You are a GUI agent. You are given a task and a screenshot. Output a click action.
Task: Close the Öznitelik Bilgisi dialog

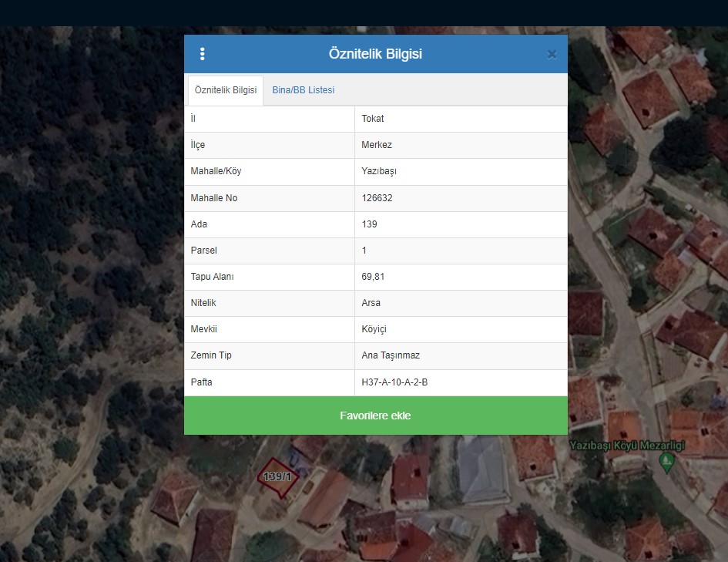(552, 54)
